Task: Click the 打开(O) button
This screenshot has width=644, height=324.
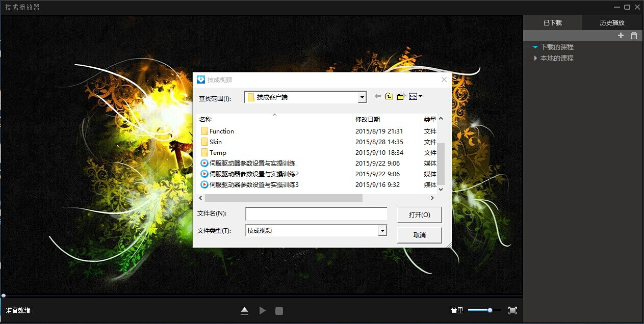Action: [419, 215]
